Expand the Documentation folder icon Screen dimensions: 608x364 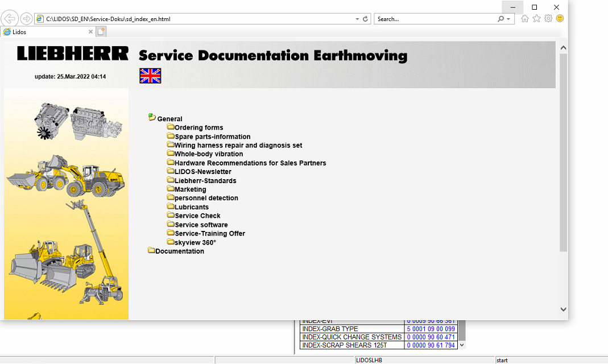pyautogui.click(x=151, y=250)
